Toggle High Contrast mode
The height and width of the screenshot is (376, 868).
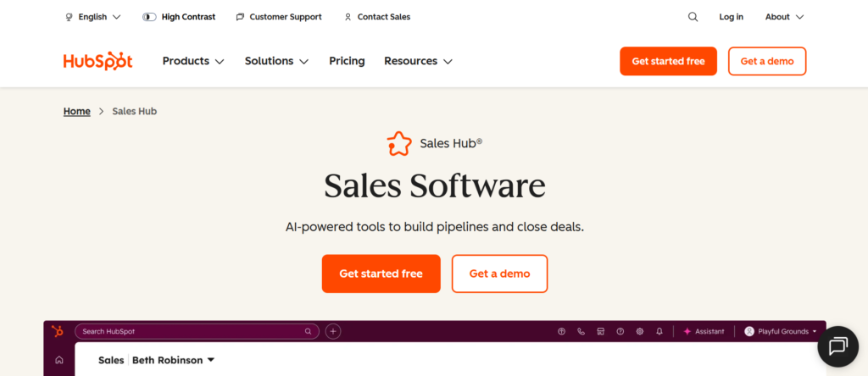click(x=178, y=17)
